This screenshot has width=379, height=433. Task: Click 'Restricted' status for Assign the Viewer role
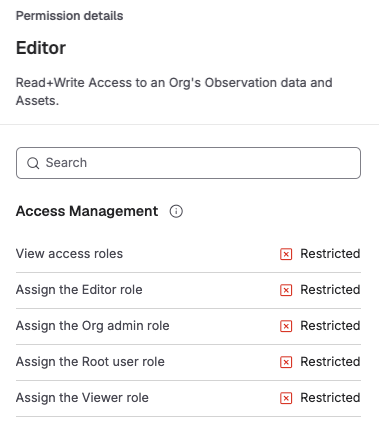click(x=330, y=398)
